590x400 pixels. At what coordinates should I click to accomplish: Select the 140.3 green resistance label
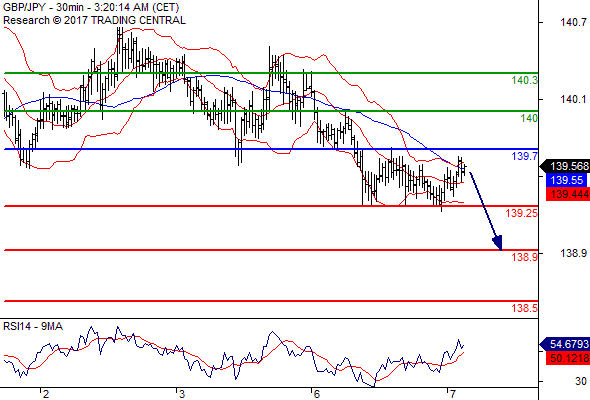click(524, 80)
